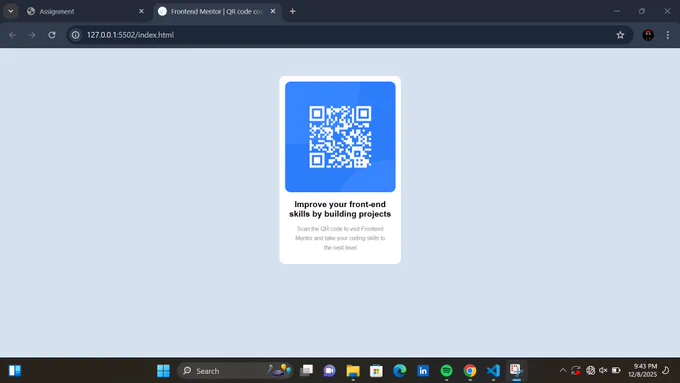680x383 pixels.
Task: Restore down the Chrome window
Action: click(642, 11)
